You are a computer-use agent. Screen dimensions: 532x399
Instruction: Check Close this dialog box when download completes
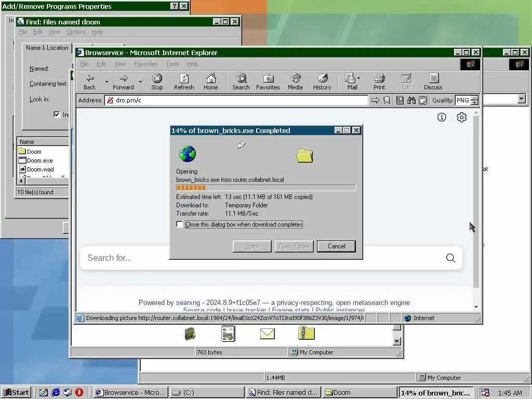pos(179,224)
